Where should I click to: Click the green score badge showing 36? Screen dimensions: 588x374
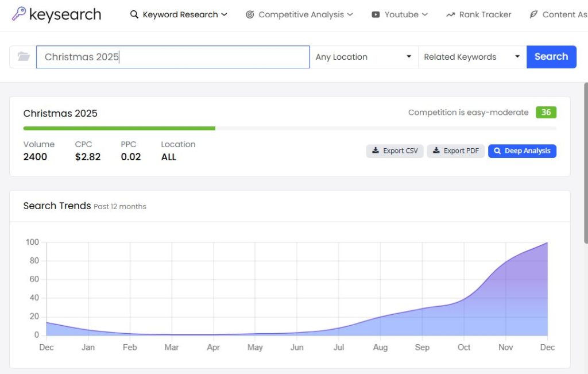point(546,112)
